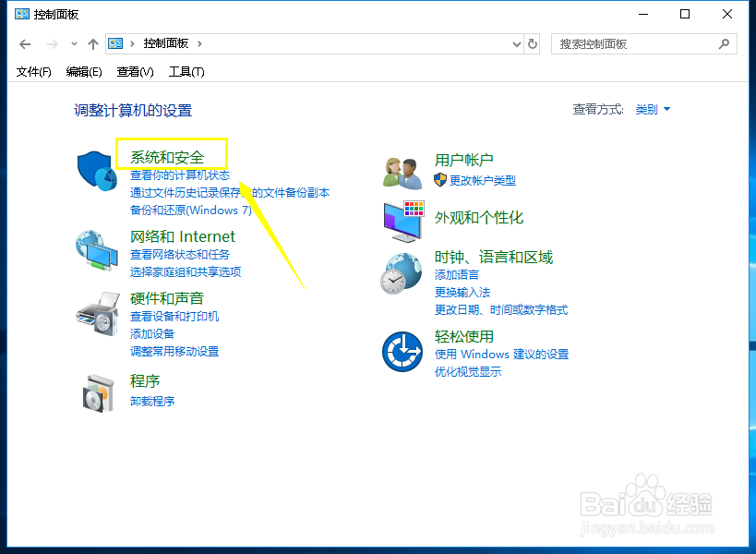
Task: Open the 硬件和声音 category link
Action: click(x=167, y=298)
